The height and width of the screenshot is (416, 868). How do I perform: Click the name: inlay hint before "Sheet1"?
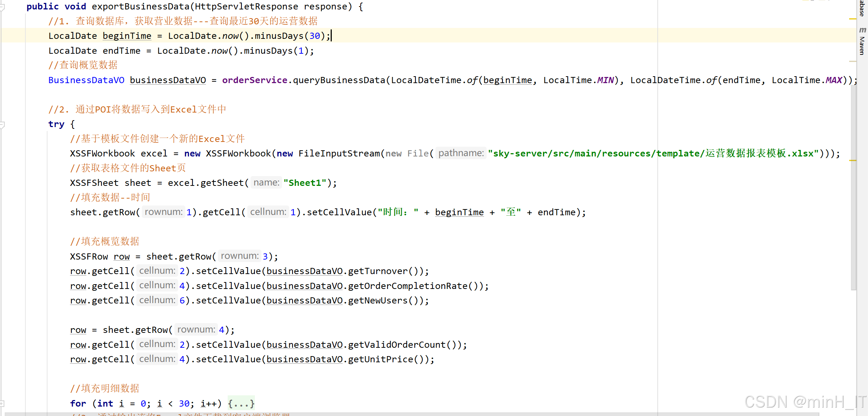click(x=266, y=183)
